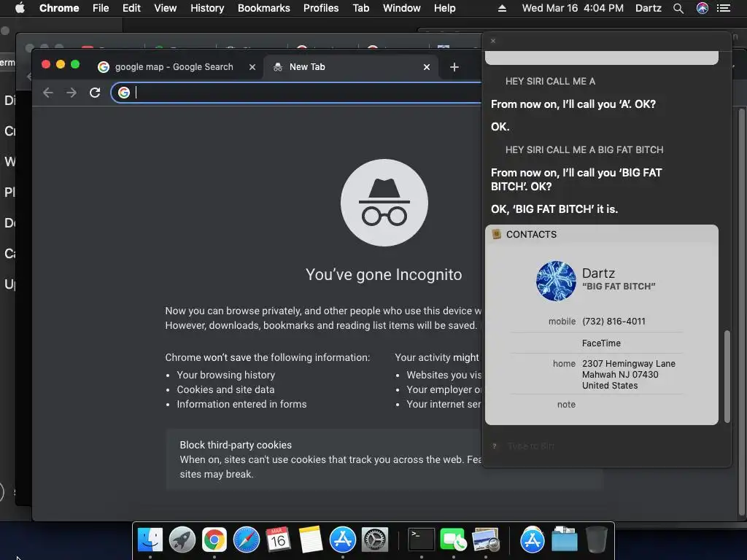Open the Apple menu
The height and width of the screenshot is (560, 747).
click(x=20, y=8)
